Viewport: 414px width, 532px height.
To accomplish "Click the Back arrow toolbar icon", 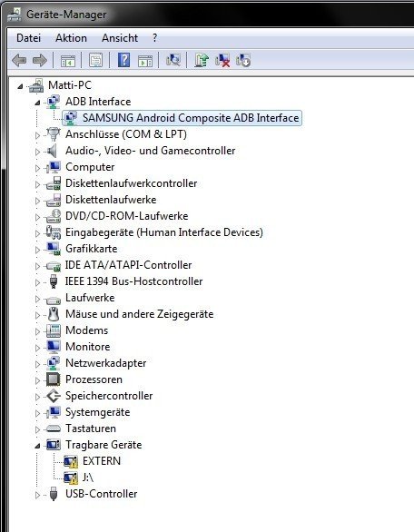I will point(19,61).
